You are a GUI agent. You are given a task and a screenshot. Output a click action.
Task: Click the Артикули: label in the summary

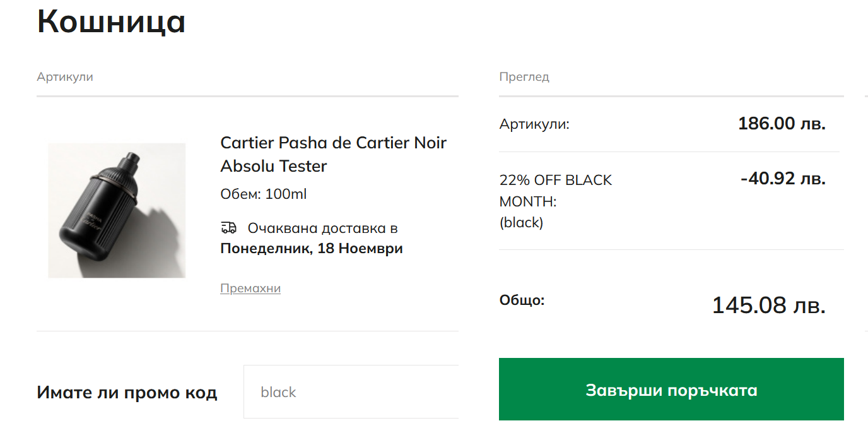coord(534,124)
